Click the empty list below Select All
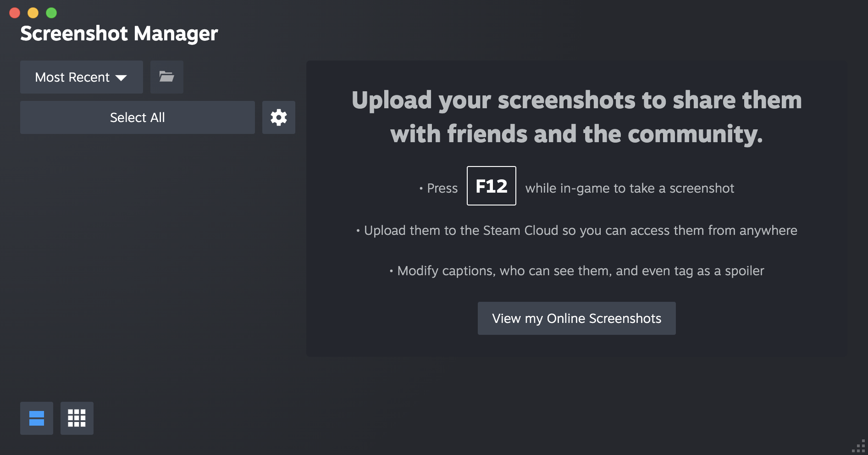The image size is (868, 455). click(158, 266)
